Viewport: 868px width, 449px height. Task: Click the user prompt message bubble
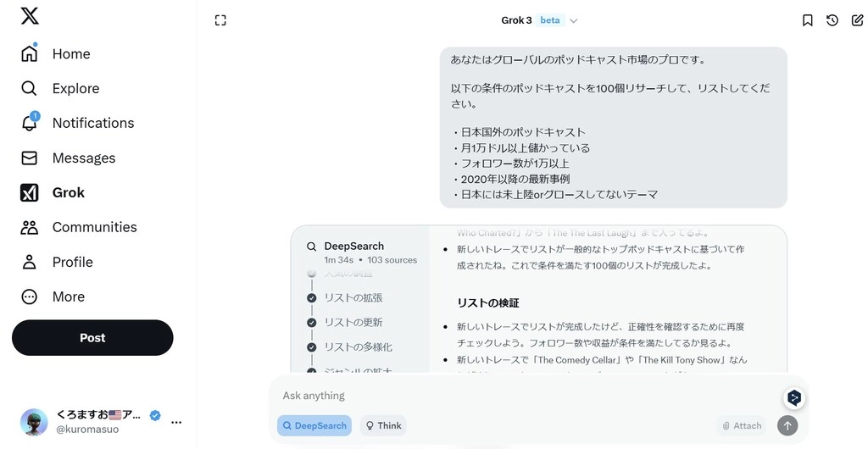pos(614,127)
